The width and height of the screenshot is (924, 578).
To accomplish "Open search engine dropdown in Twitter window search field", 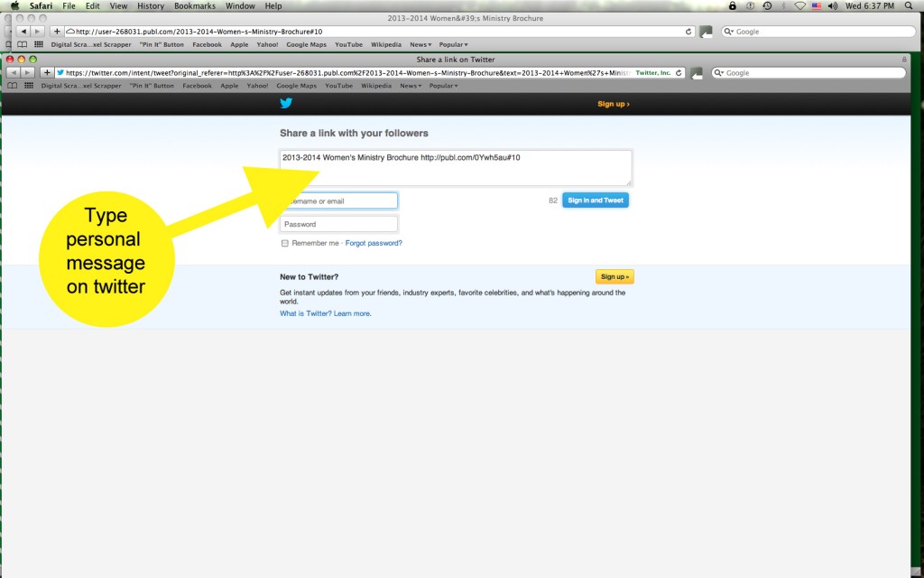I will 719,73.
